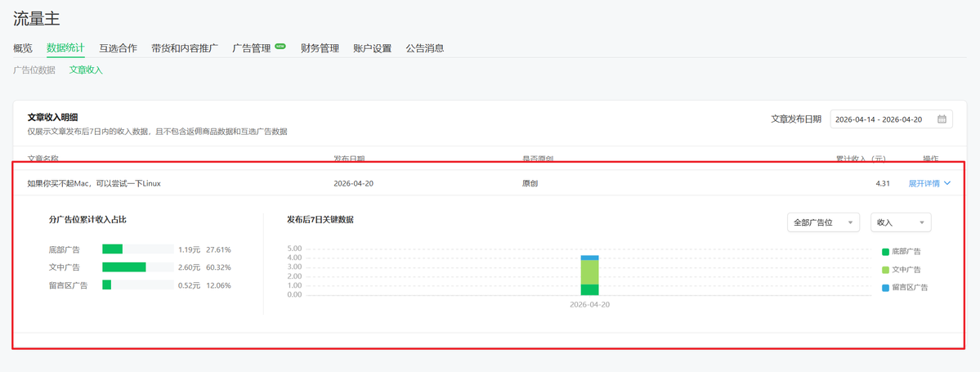Click the 发布后7日关键数据 heading
The height and width of the screenshot is (372, 980).
point(320,219)
